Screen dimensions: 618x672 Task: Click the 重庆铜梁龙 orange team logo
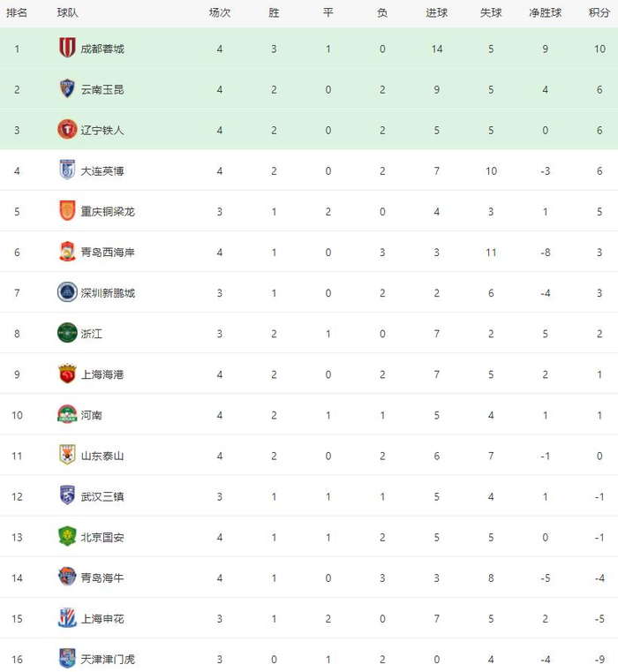[67, 211]
